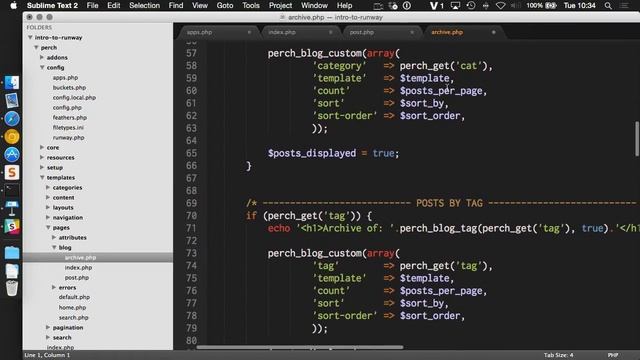The width and height of the screenshot is (640, 360).
Task: Expand the resources folder
Action: pos(42,158)
